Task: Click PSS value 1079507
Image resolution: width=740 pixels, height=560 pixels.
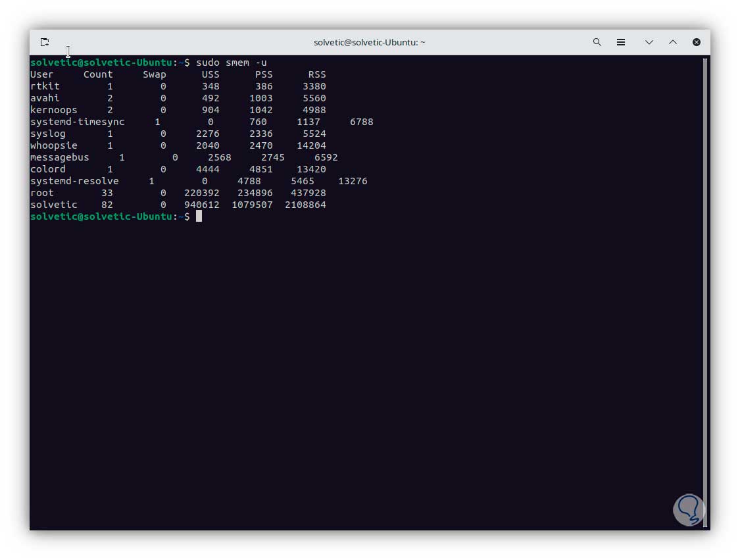Action: coord(252,205)
